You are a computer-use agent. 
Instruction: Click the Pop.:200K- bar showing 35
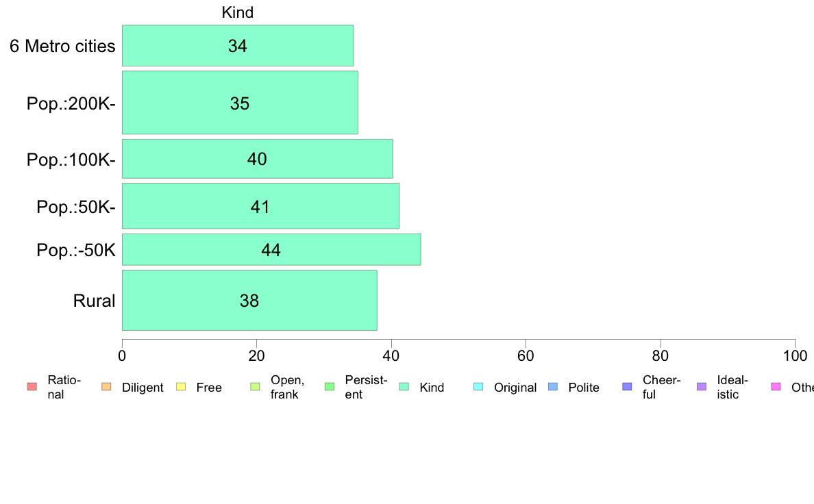coord(240,103)
